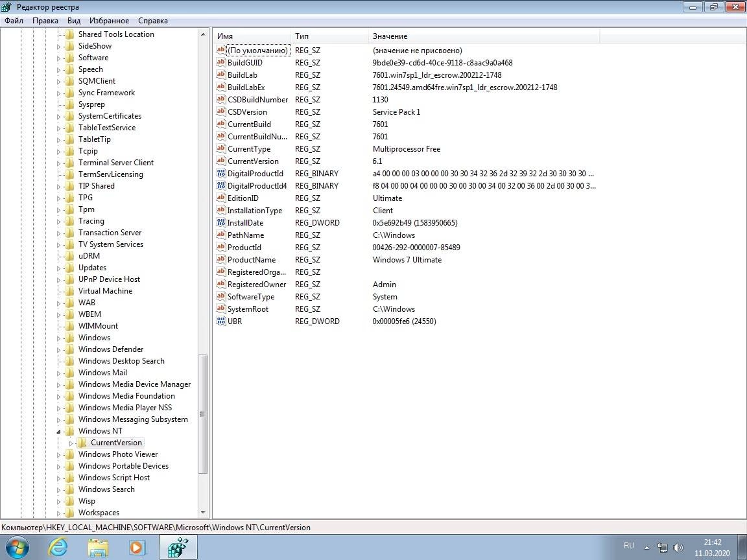Open the Избранное menu
Viewport: 747px width, 560px height.
point(109,21)
